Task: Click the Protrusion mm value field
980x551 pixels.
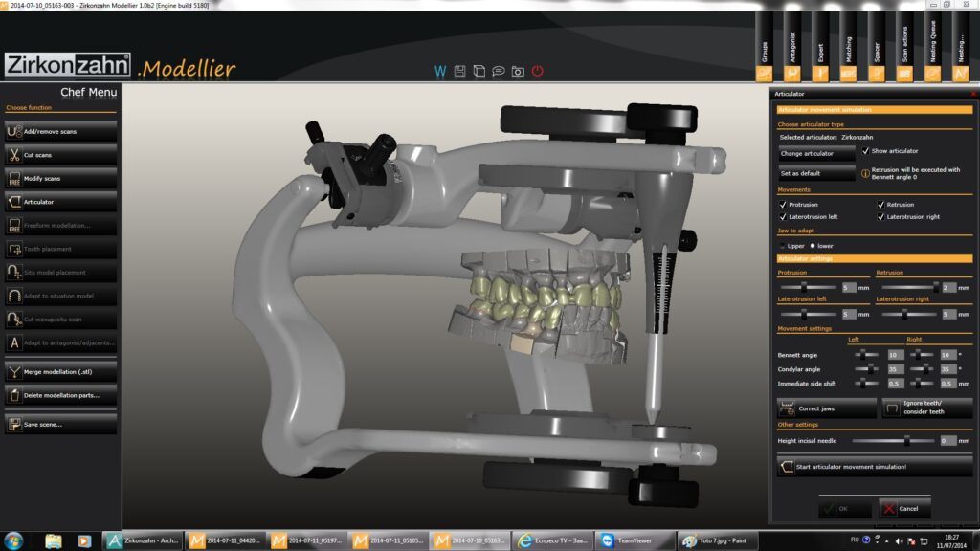Action: pyautogui.click(x=848, y=287)
